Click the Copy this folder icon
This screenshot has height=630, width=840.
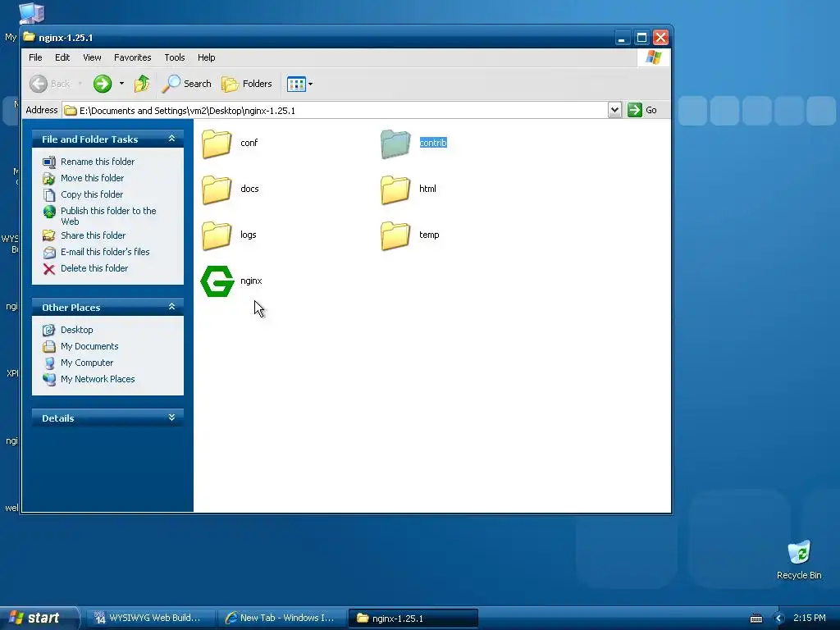pos(49,195)
